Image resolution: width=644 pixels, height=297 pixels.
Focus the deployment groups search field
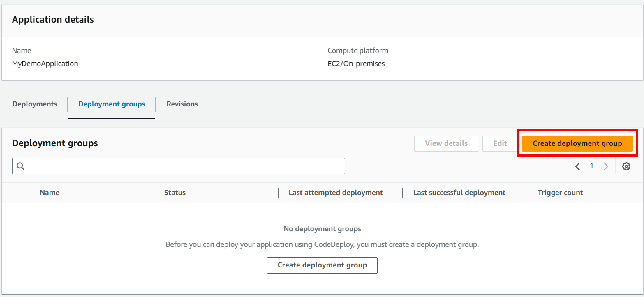pyautogui.click(x=178, y=166)
